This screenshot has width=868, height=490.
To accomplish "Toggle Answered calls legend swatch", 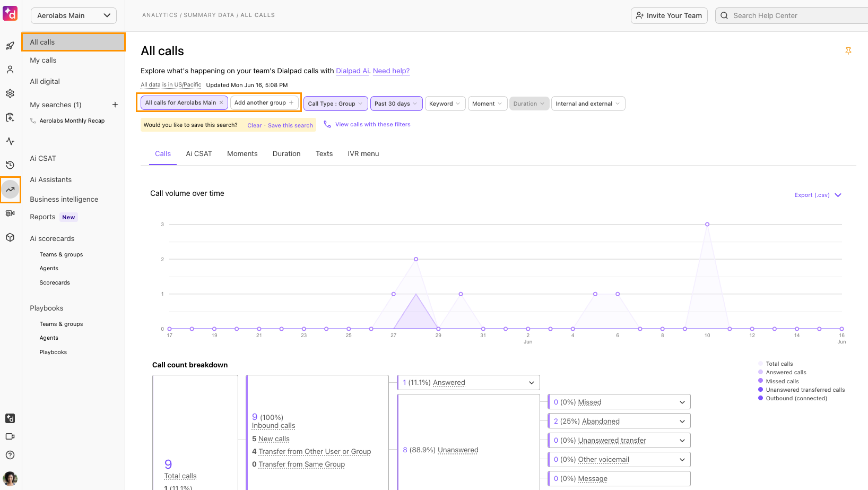I will point(761,372).
